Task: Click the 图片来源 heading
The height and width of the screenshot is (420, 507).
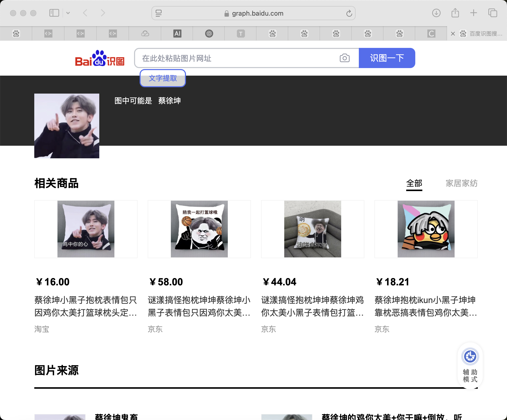Action: click(56, 370)
